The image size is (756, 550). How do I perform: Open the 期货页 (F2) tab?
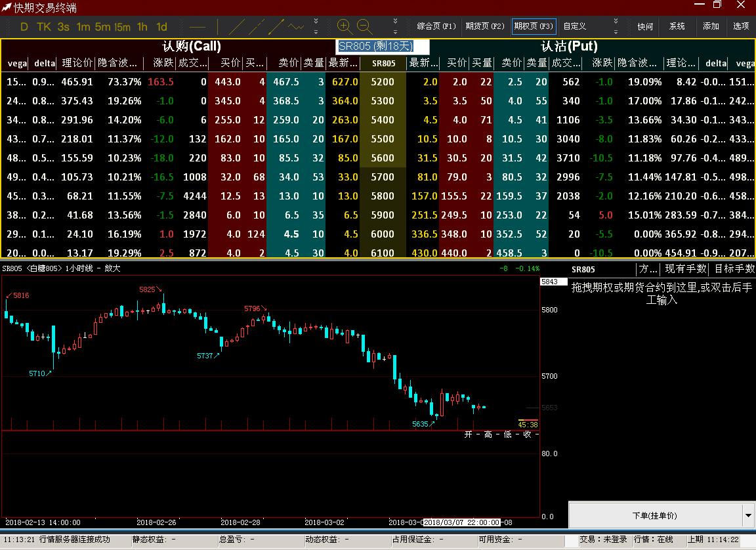484,26
